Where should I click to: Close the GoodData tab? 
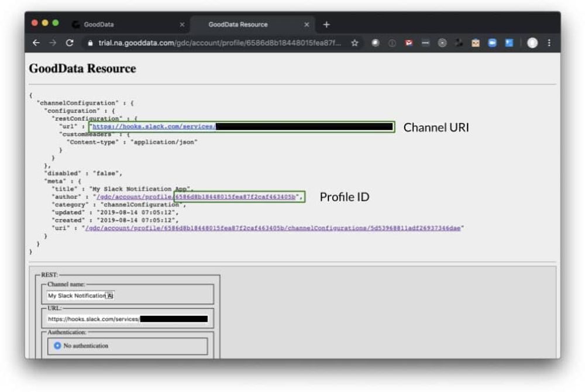(x=182, y=25)
